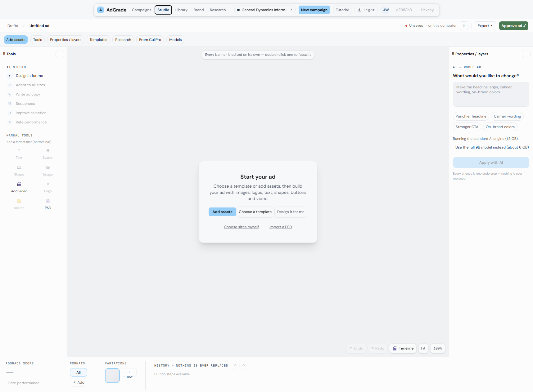
Task: Click Rate performance under AdGrade Score
Action: tap(24, 383)
